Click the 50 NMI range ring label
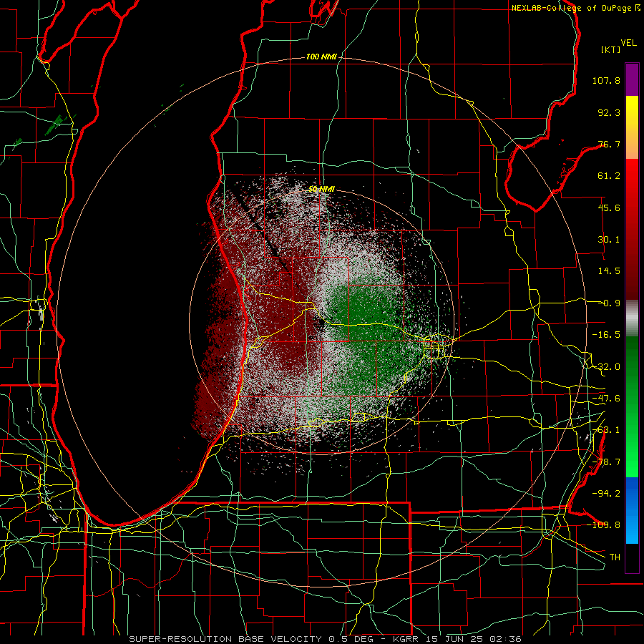This screenshot has height=644, width=644. [x=321, y=190]
